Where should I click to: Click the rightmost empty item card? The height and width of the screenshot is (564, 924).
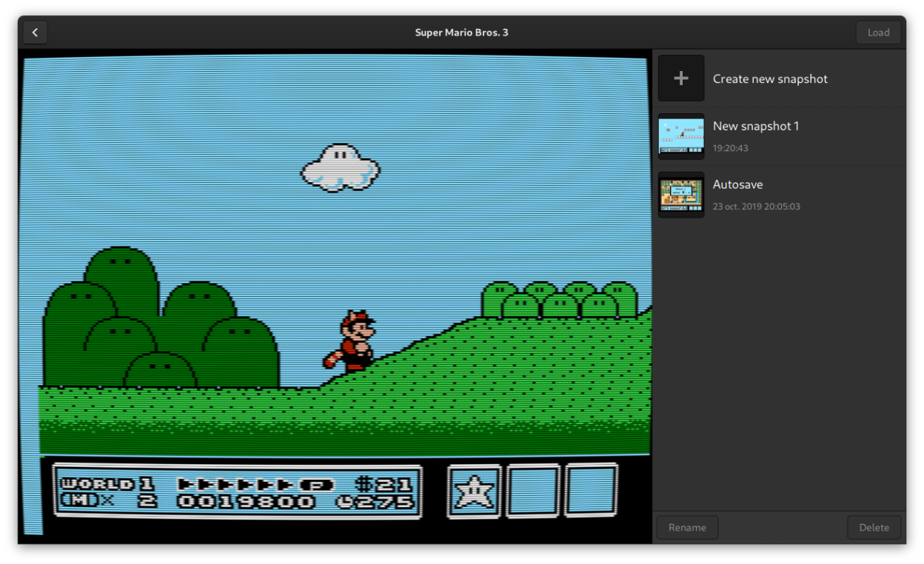(x=591, y=491)
